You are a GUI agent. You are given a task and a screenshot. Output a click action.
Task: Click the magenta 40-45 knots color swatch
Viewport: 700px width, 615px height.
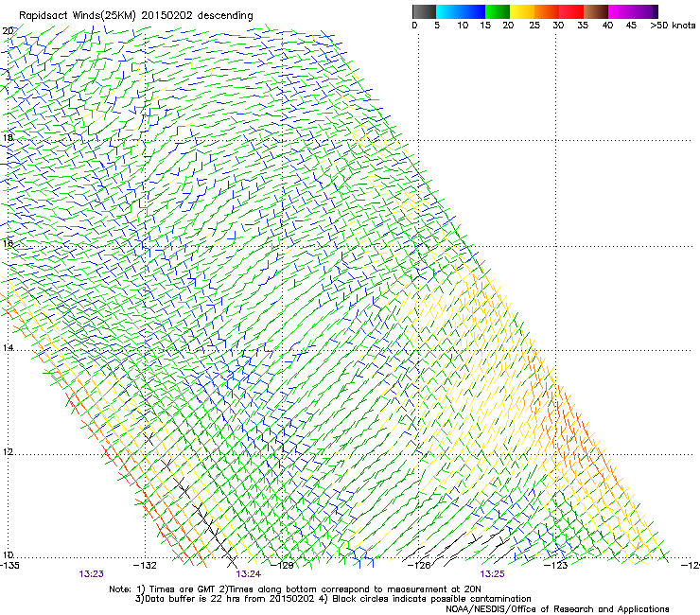pyautogui.click(x=621, y=11)
